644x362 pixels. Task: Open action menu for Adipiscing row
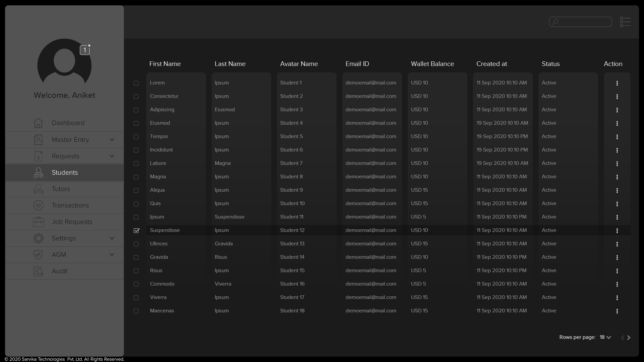tap(617, 110)
